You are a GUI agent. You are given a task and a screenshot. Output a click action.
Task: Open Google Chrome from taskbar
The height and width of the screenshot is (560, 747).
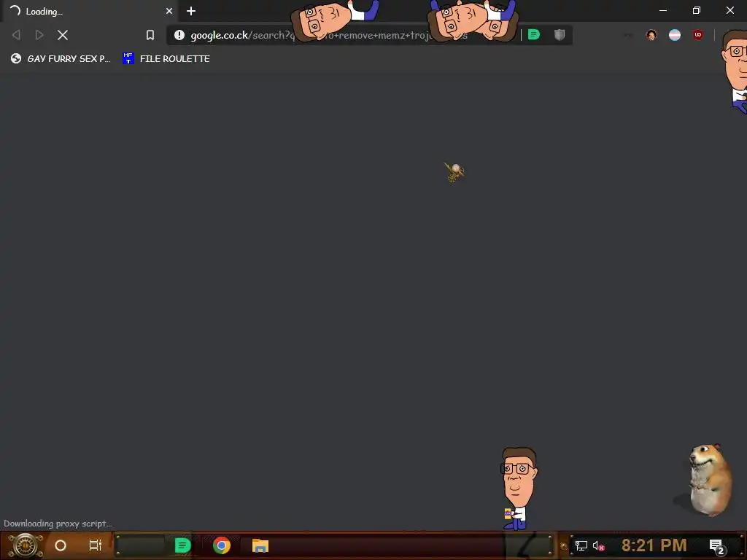coord(222,545)
